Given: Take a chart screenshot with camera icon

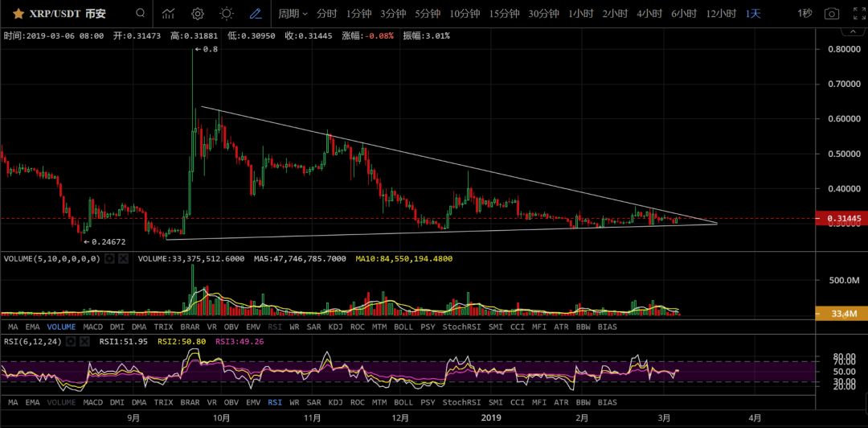Looking at the screenshot, I should click(x=832, y=14).
